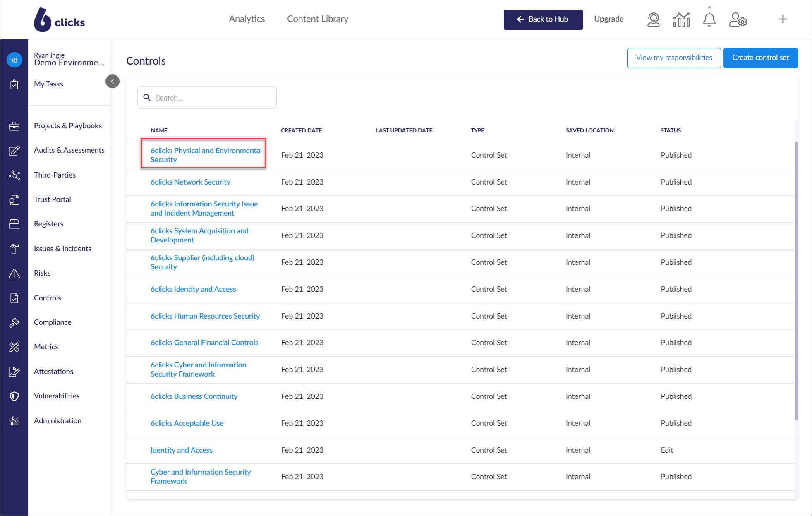The width and height of the screenshot is (812, 516).
Task: Open 6clicks Information Security Issue and Incident Management
Action: pyautogui.click(x=204, y=209)
